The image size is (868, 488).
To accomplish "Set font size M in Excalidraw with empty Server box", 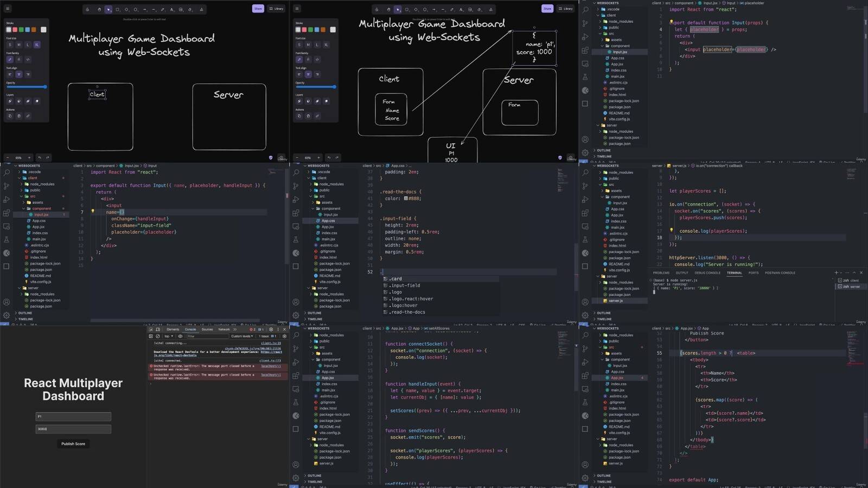I will tap(18, 45).
